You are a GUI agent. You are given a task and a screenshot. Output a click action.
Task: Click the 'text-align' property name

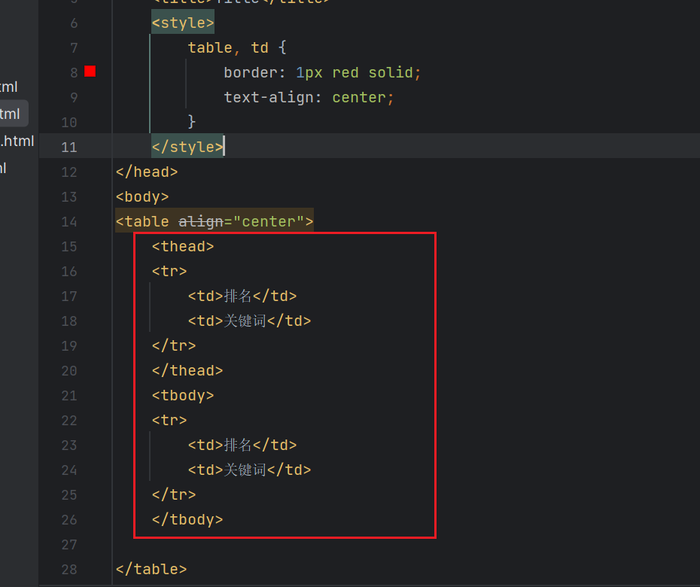point(268,97)
